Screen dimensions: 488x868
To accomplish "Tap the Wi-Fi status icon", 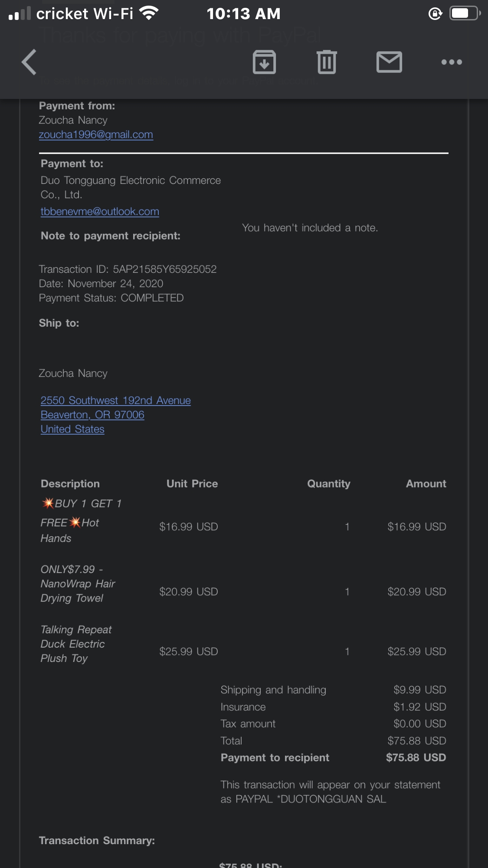I will [x=149, y=13].
